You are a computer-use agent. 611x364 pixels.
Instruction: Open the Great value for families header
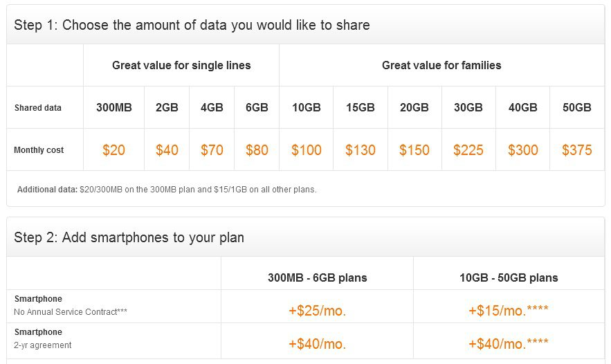point(441,66)
